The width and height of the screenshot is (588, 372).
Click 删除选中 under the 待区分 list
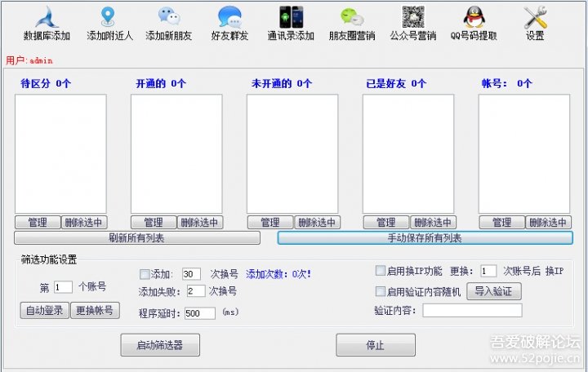click(x=84, y=222)
